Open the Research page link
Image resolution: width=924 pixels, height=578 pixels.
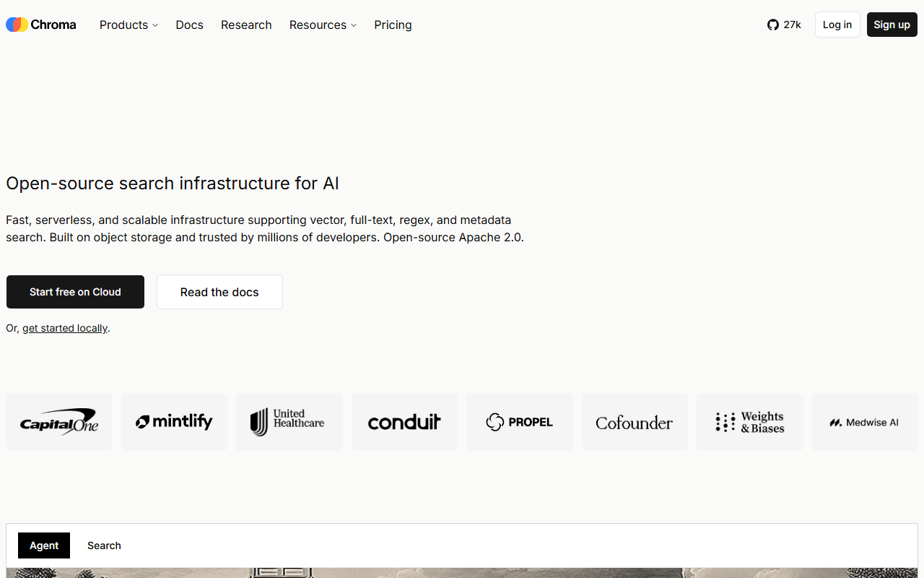(246, 25)
